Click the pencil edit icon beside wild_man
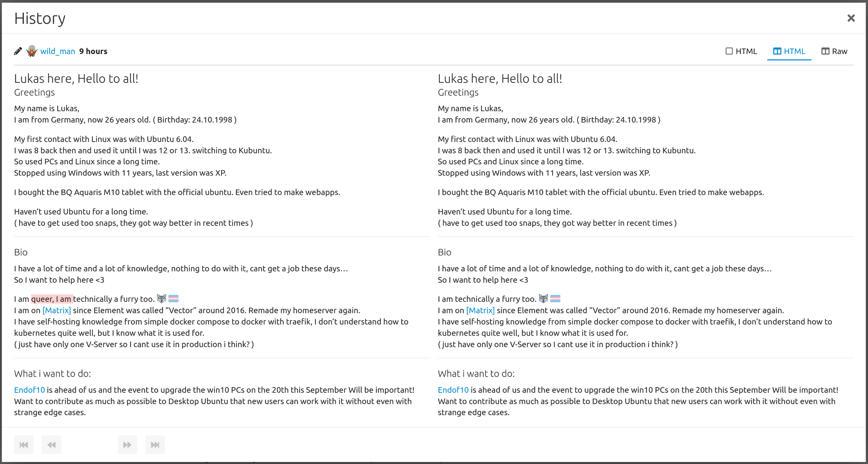 (18, 51)
